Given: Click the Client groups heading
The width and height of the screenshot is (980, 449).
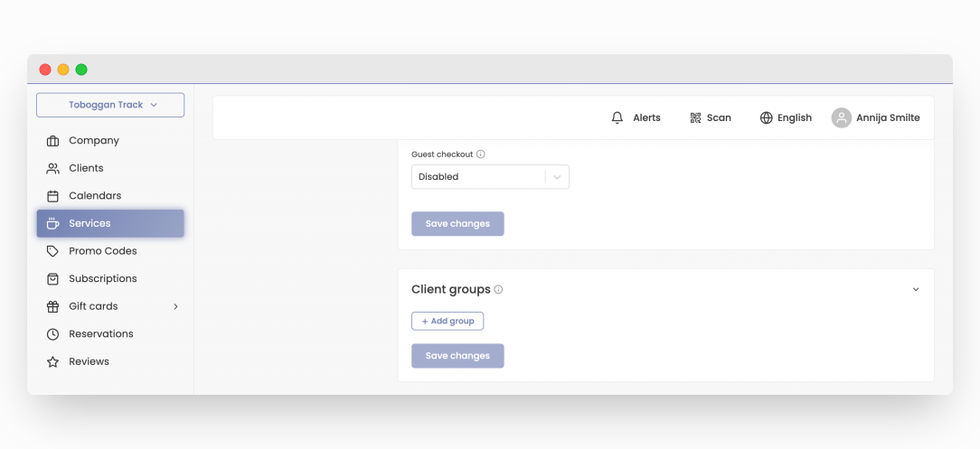Looking at the screenshot, I should [450, 290].
